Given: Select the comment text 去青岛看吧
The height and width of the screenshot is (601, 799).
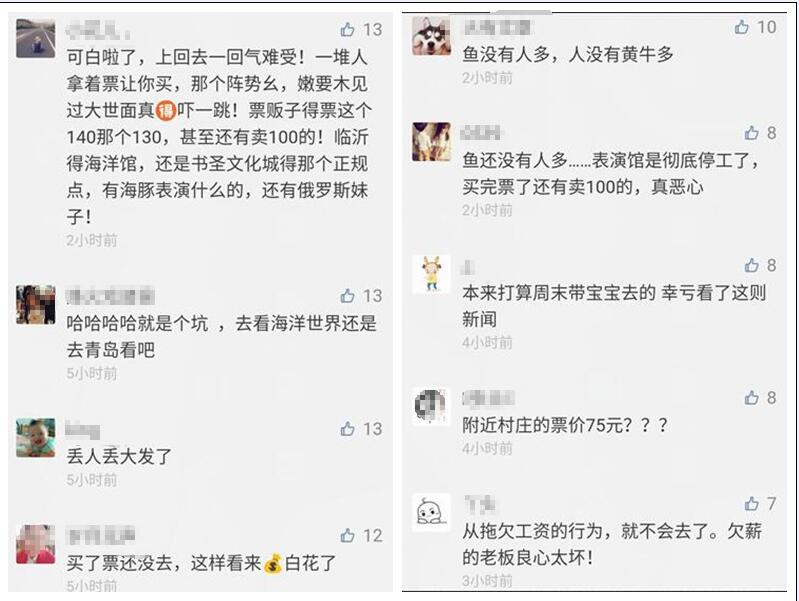Looking at the screenshot, I should [111, 350].
